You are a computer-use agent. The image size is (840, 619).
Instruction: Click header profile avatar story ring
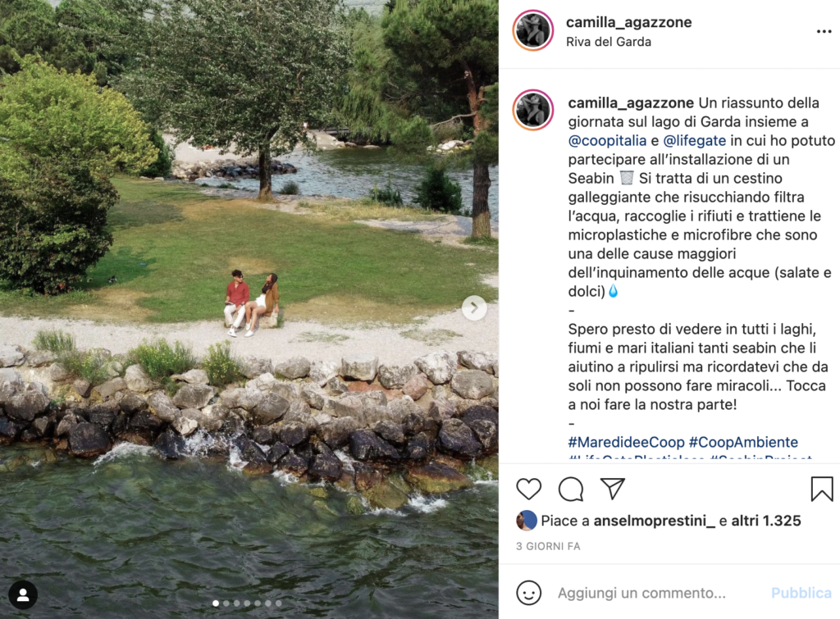click(x=533, y=30)
